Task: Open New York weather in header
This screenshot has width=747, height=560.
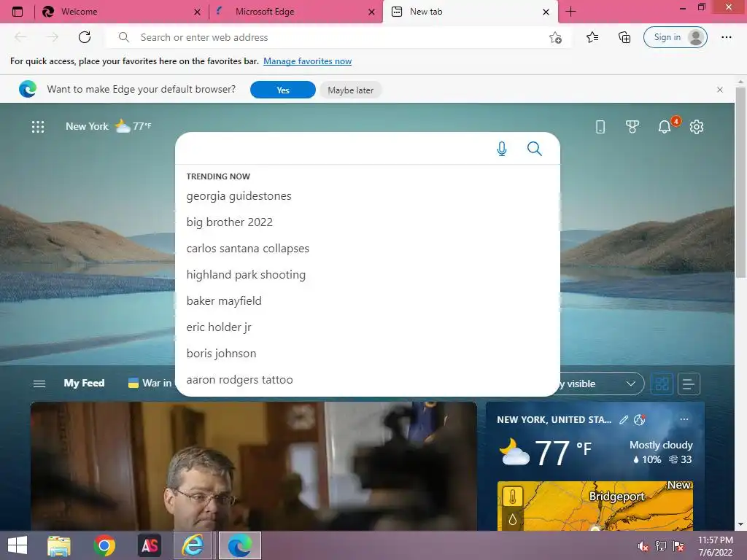Action: pos(109,126)
